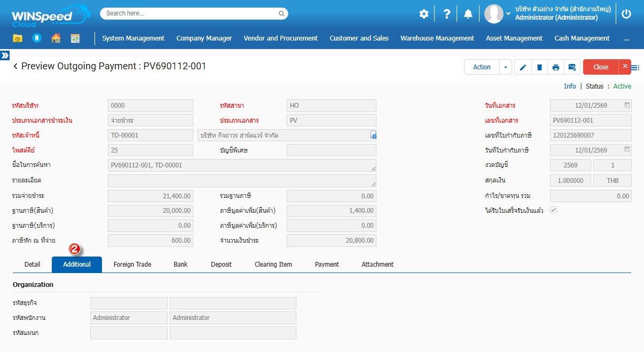Switch to the Foreign Trade tab
Image resolution: width=644 pixels, height=352 pixels.
(132, 265)
